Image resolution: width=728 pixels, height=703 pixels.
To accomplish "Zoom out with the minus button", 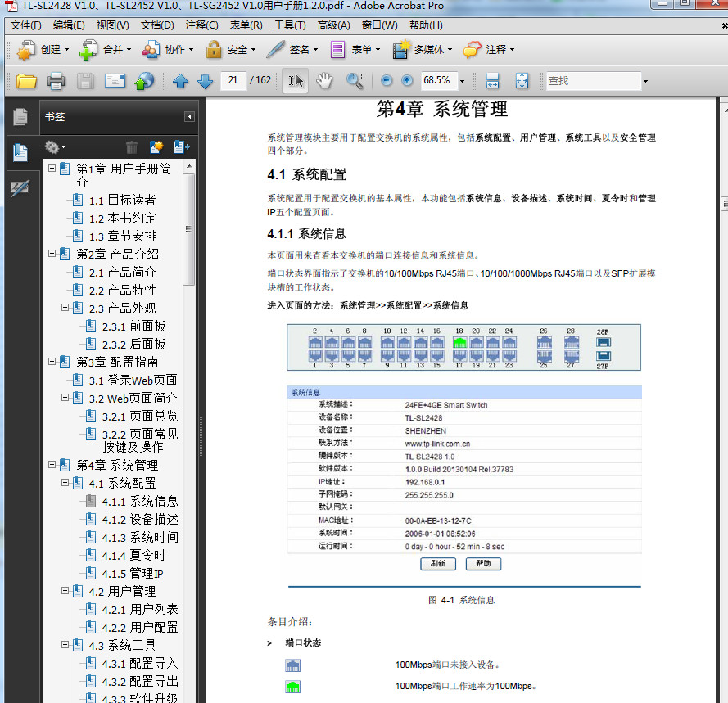I will tap(386, 81).
